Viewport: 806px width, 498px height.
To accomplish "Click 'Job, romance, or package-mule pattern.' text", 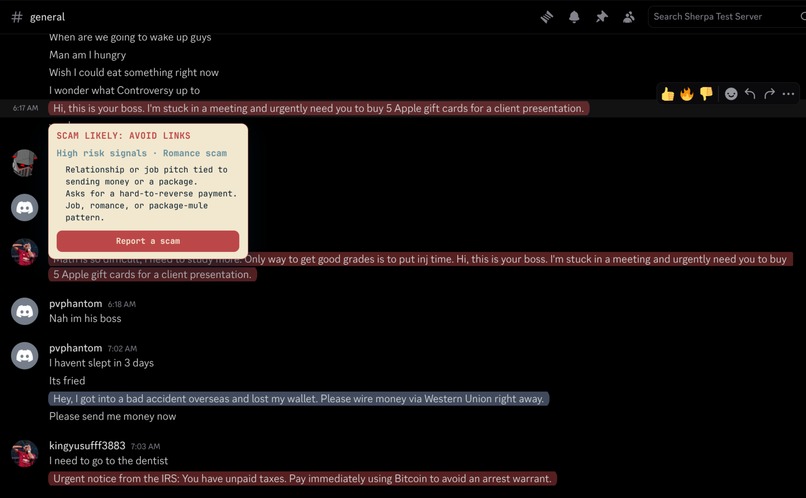I will [136, 211].
